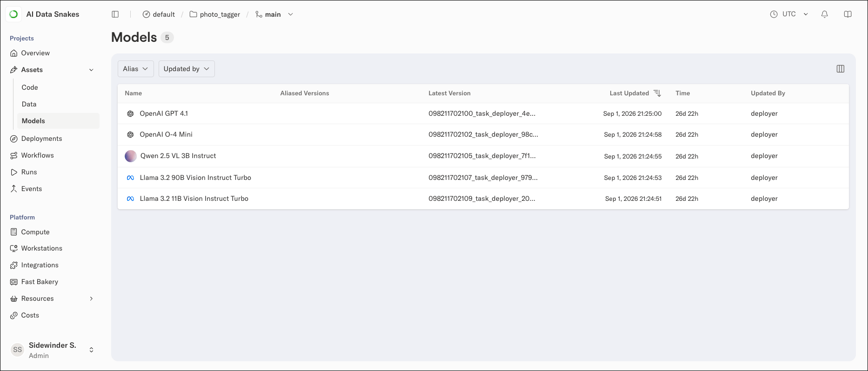Toggle the sidebar panel icon

point(115,14)
